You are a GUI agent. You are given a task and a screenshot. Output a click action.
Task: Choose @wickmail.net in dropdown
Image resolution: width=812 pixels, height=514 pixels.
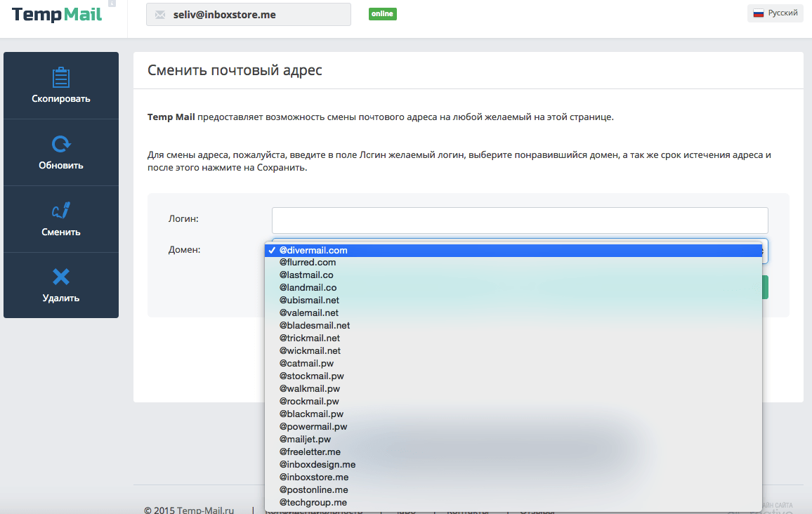pyautogui.click(x=513, y=351)
